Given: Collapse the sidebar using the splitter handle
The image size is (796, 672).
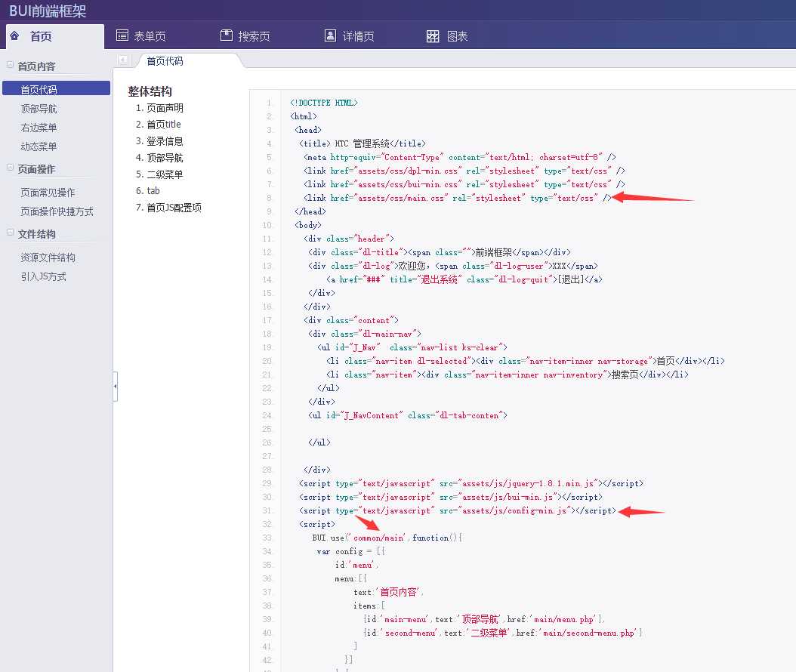Looking at the screenshot, I should pyautogui.click(x=116, y=387).
